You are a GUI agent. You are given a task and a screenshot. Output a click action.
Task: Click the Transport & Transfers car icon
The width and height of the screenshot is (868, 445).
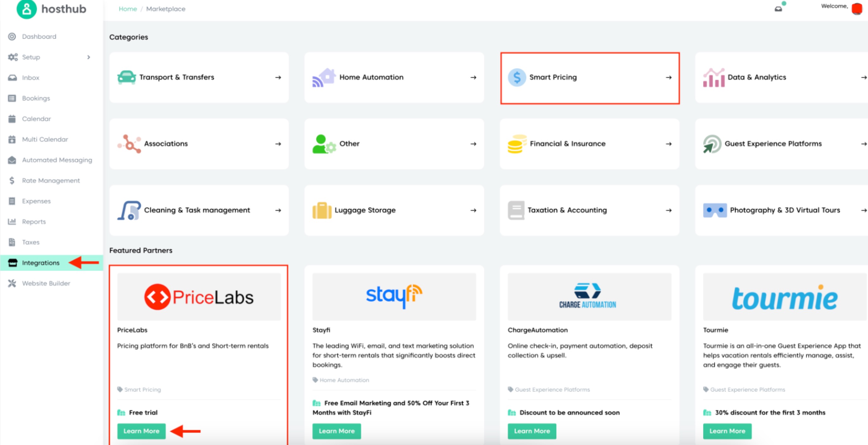tap(127, 77)
